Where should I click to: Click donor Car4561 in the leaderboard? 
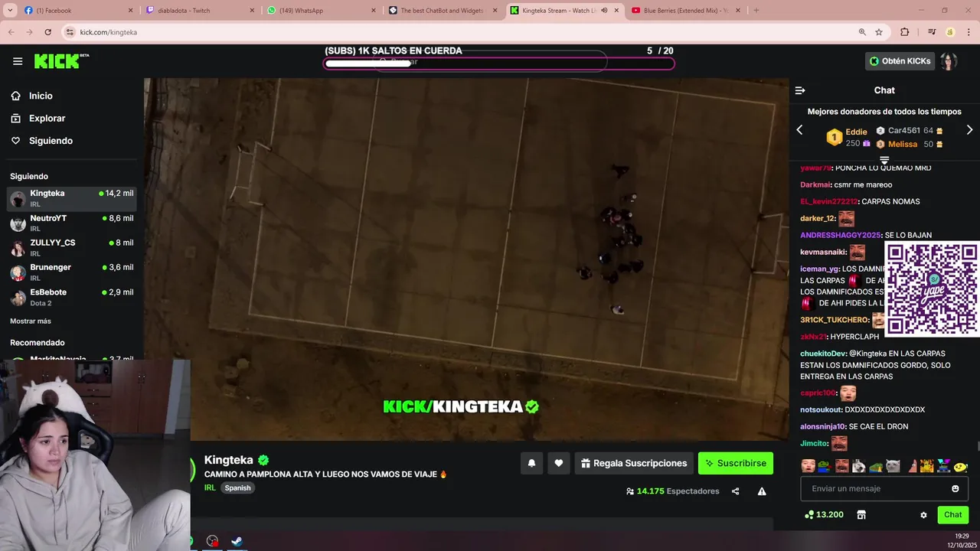tap(903, 131)
